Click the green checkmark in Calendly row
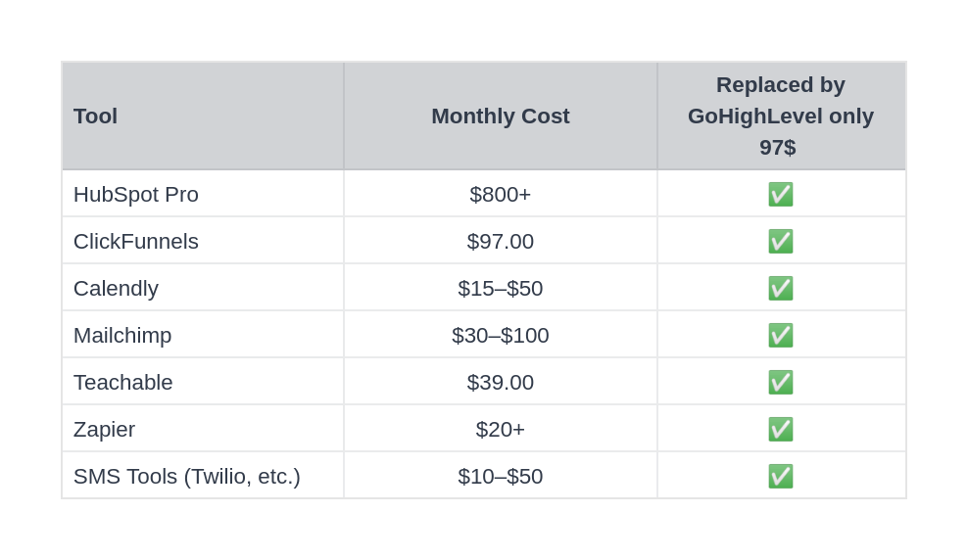Screen dimensions: 968x560 coord(780,288)
